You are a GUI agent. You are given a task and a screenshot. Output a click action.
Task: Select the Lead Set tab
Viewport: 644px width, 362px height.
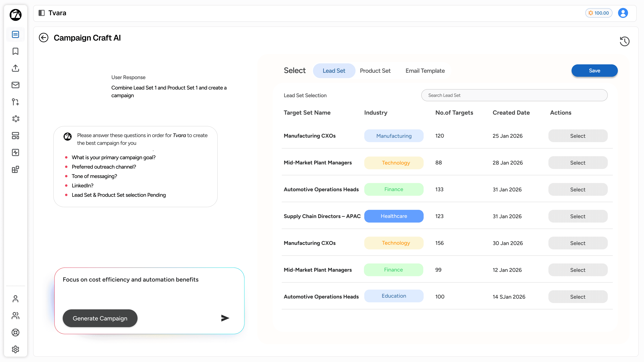334,71
